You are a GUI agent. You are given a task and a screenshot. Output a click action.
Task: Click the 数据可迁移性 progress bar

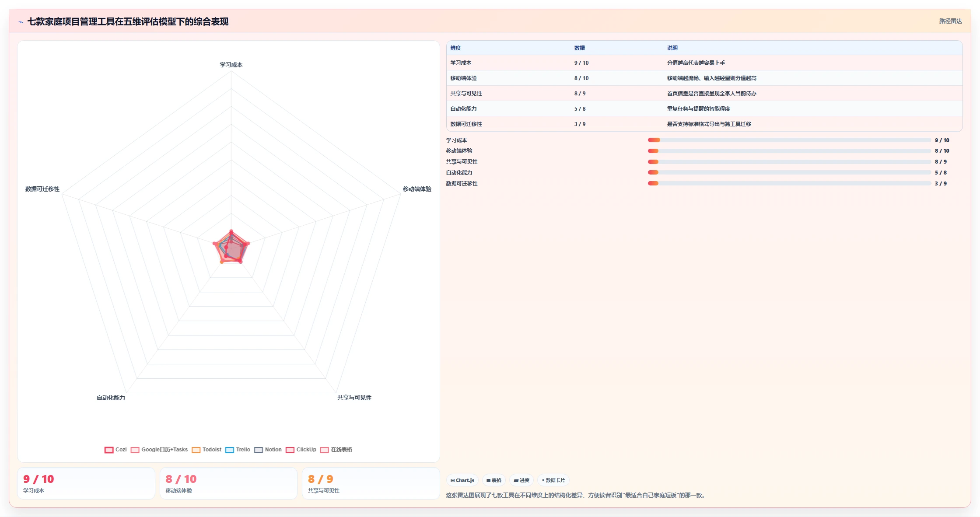[789, 183]
